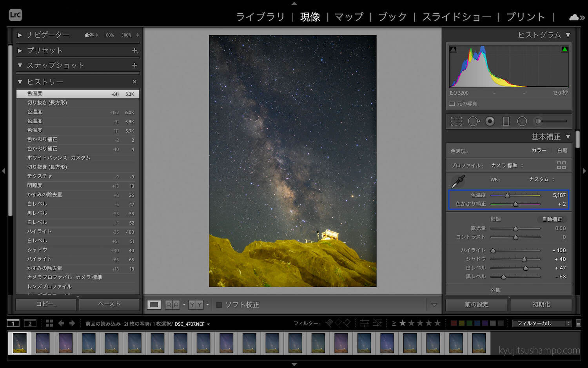Switch to the Develop module

310,17
